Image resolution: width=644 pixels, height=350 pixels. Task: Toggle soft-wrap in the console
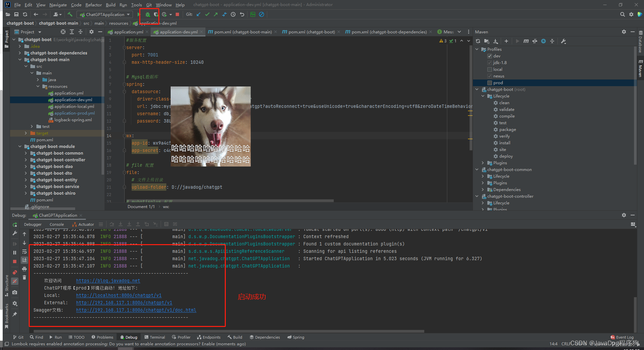(24, 251)
